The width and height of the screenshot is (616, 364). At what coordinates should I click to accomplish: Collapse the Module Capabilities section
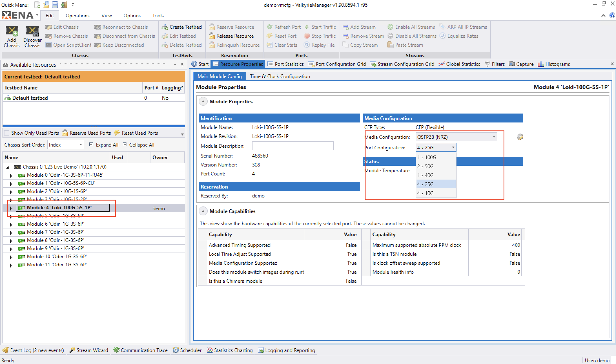pyautogui.click(x=203, y=211)
